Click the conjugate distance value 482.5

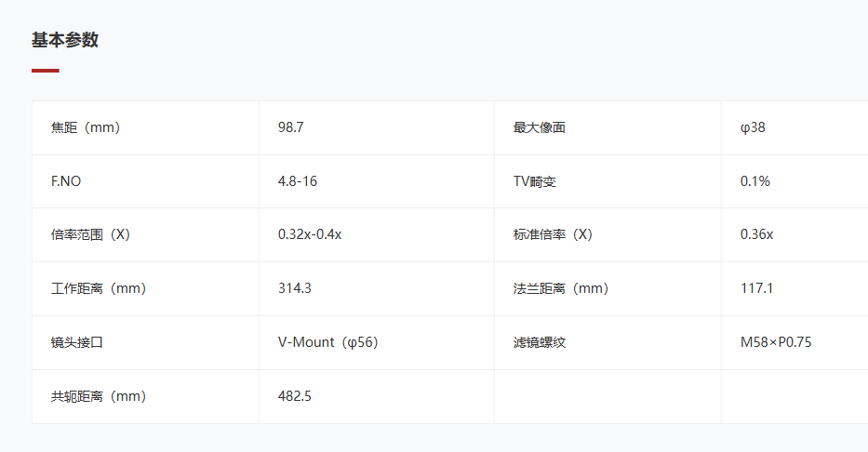(295, 396)
